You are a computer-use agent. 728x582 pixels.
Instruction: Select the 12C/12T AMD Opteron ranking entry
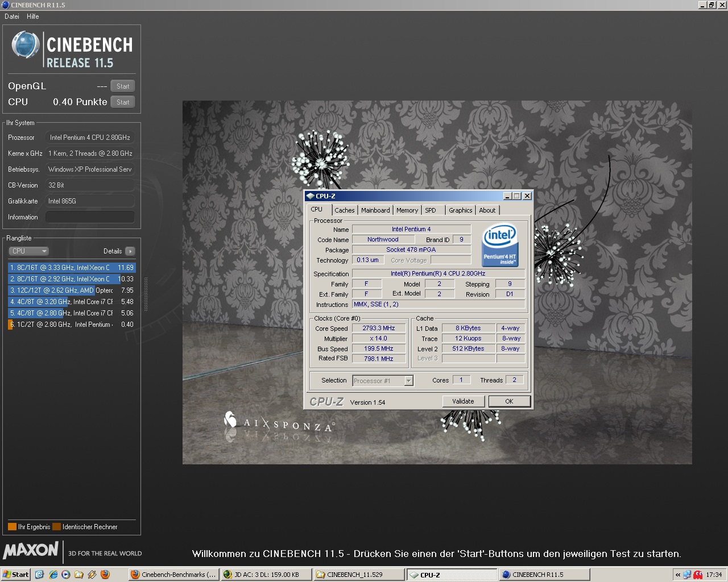click(x=71, y=290)
